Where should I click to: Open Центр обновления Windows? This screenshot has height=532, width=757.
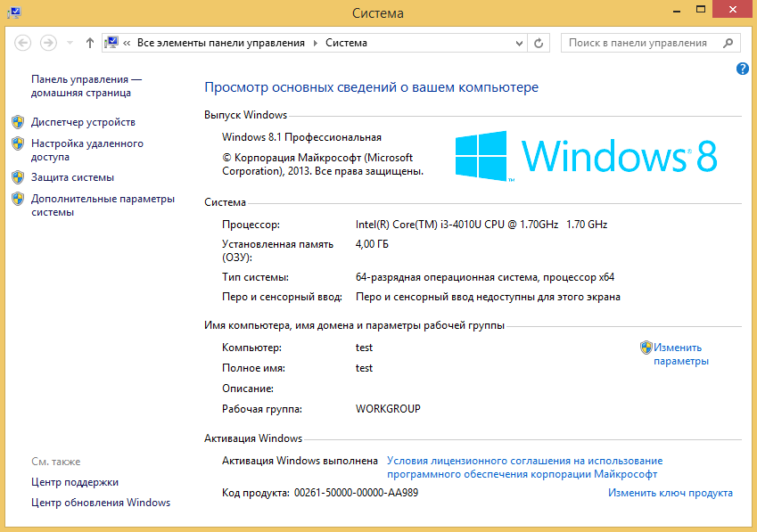coord(101,502)
